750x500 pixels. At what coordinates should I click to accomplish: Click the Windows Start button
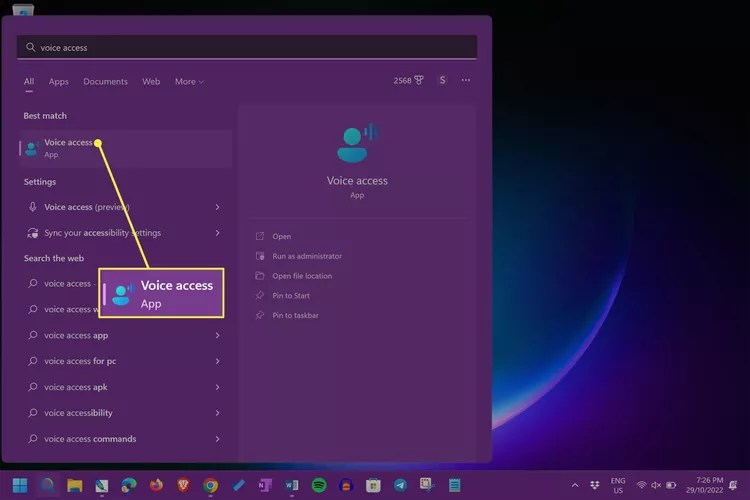(20, 485)
